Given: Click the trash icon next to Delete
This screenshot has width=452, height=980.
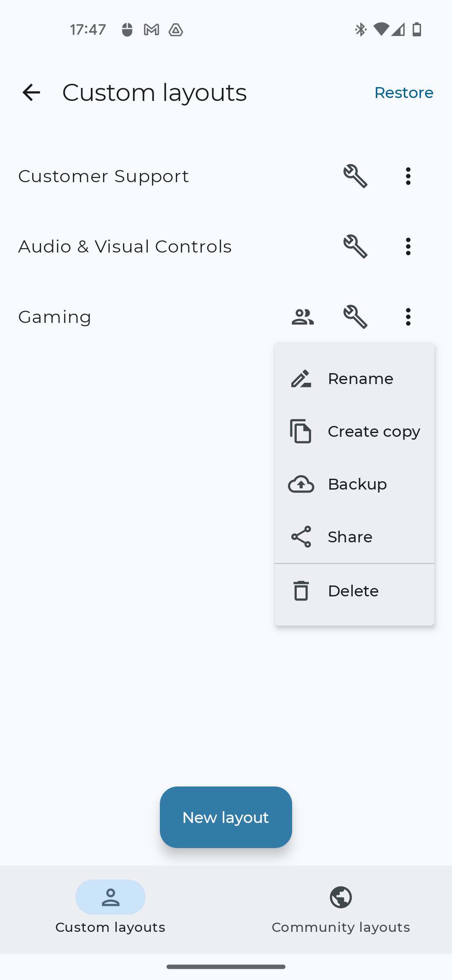Looking at the screenshot, I should coord(300,591).
